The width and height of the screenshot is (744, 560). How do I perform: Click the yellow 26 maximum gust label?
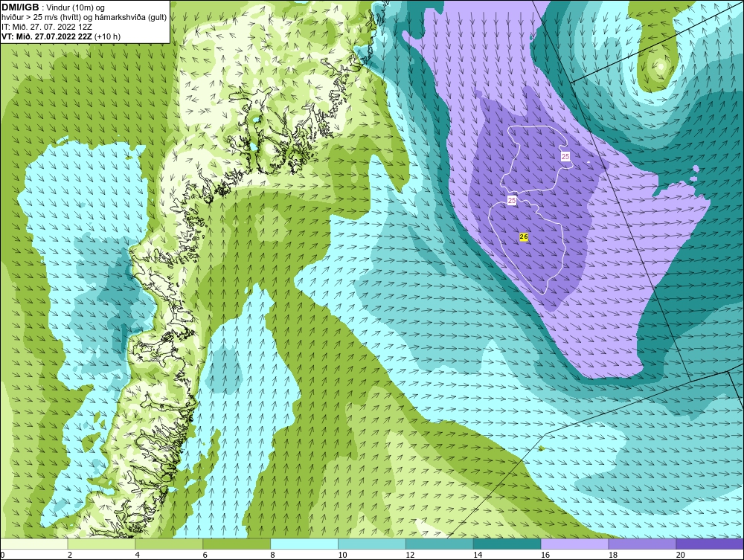click(x=524, y=236)
